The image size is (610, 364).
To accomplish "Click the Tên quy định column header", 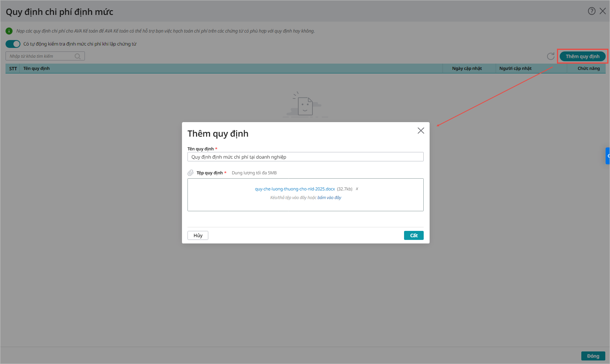I will [x=37, y=68].
